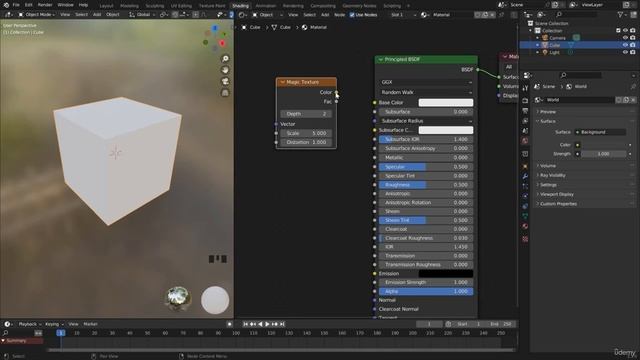Click the black Emission color swatch
This screenshot has width=640, height=360.
[446, 273]
